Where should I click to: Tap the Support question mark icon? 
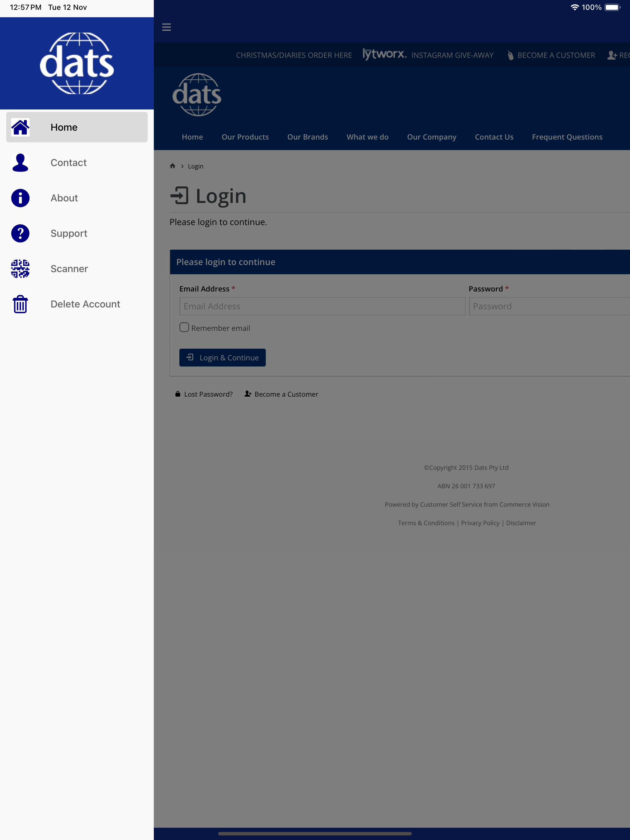tap(20, 233)
